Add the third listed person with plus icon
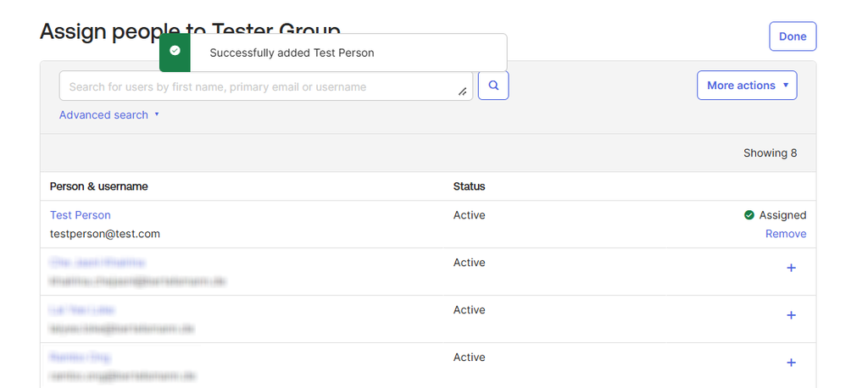This screenshot has width=868, height=388. point(791,315)
